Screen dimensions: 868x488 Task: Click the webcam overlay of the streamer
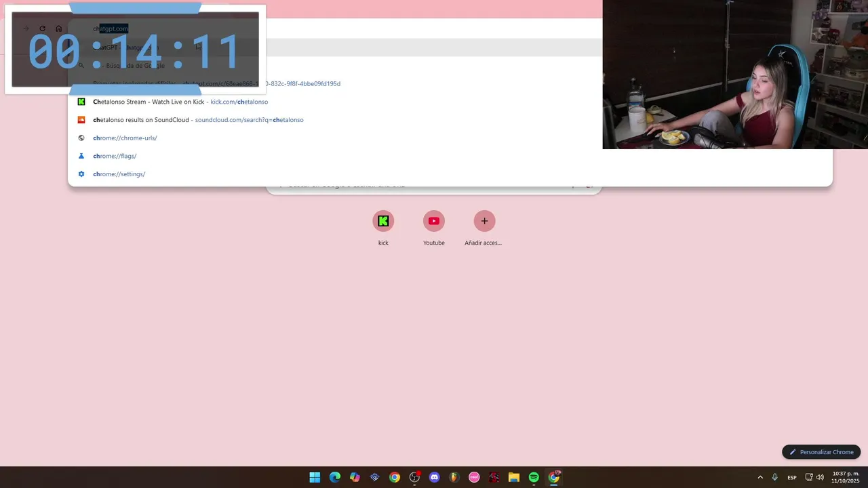[735, 75]
